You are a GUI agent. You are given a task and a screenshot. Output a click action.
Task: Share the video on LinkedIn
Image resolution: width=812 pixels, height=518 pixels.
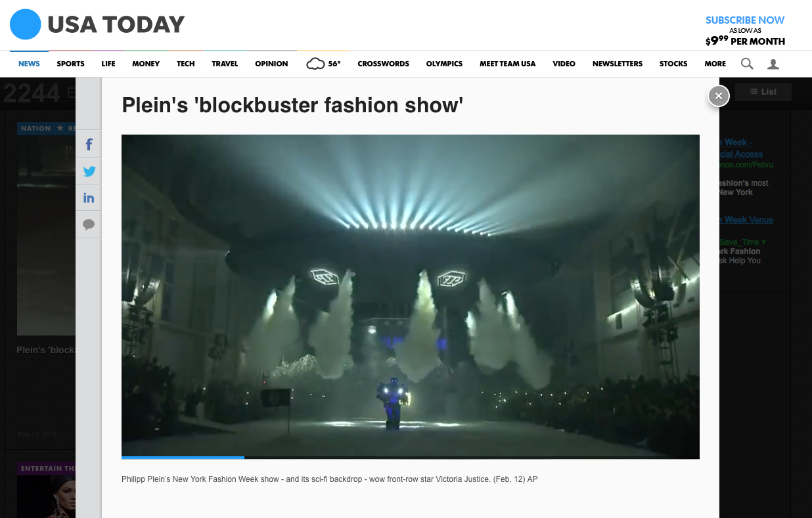89,198
